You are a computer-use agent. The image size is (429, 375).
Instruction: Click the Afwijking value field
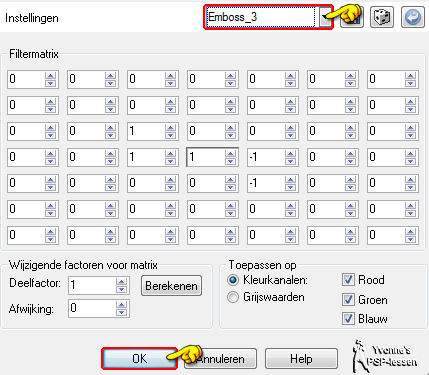tap(92, 308)
